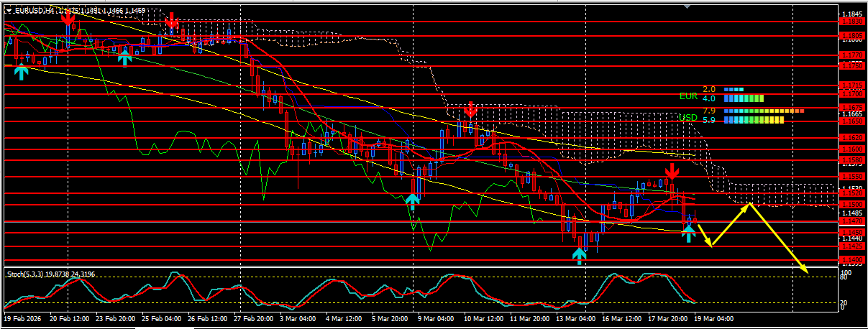Click the EUR 4.0 strength bar
The image size is (868, 329).
tap(744, 98)
